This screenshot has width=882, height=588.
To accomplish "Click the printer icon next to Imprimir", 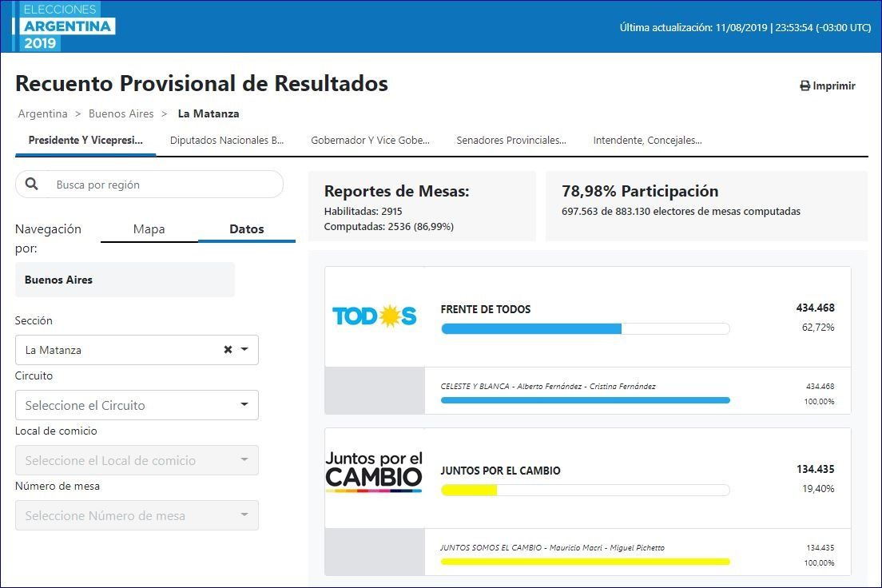I will click(805, 86).
